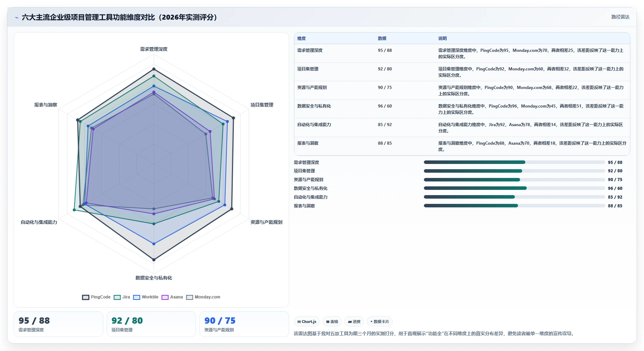Viewport: 644px width, 351px height.
Task: Open the 95 / 88 需求管理深度 stat card
Action: 58,324
